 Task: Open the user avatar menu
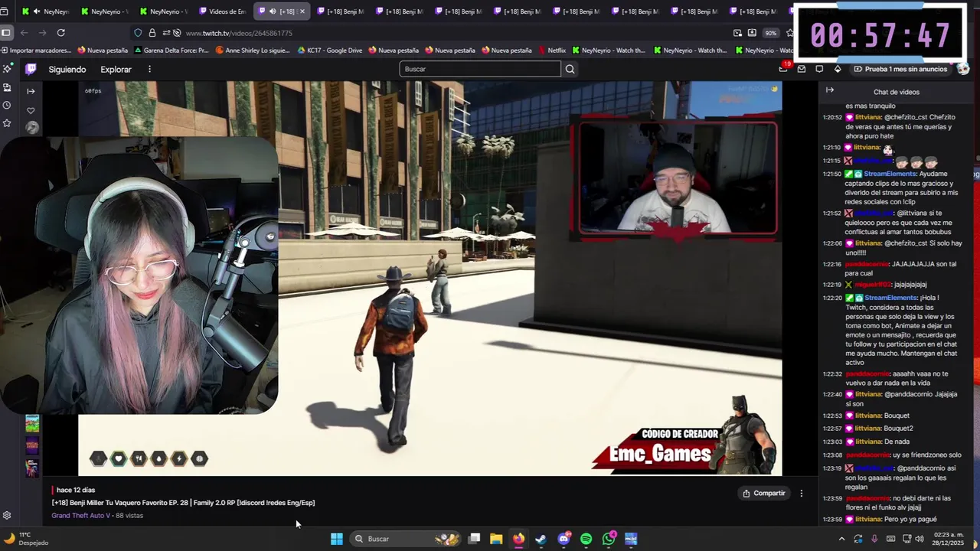click(x=963, y=69)
